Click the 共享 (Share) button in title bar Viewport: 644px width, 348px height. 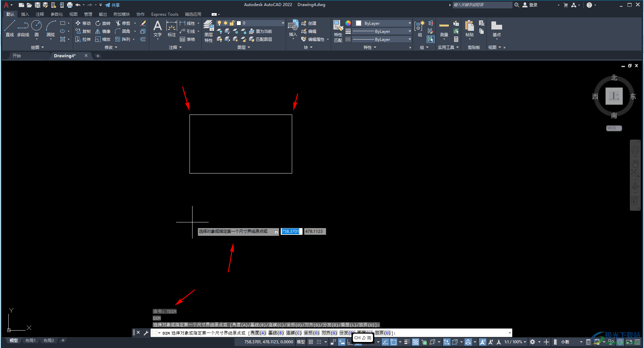coord(112,5)
